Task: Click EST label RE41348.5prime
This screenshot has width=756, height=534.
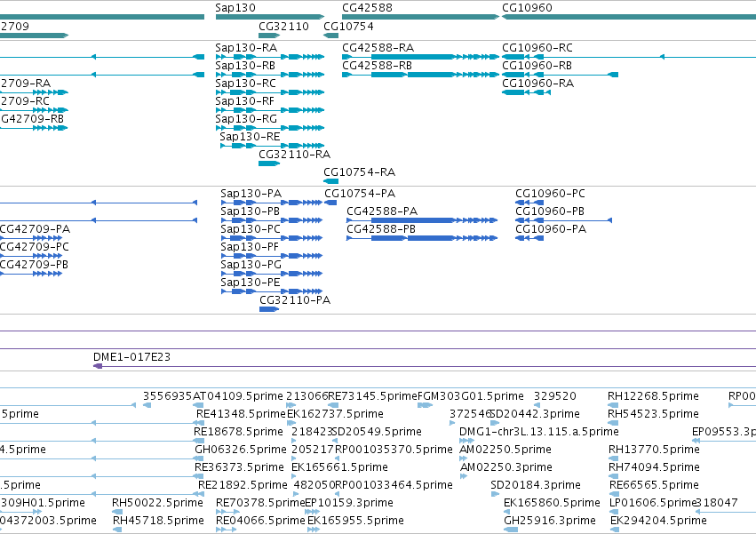Action: pos(241,414)
